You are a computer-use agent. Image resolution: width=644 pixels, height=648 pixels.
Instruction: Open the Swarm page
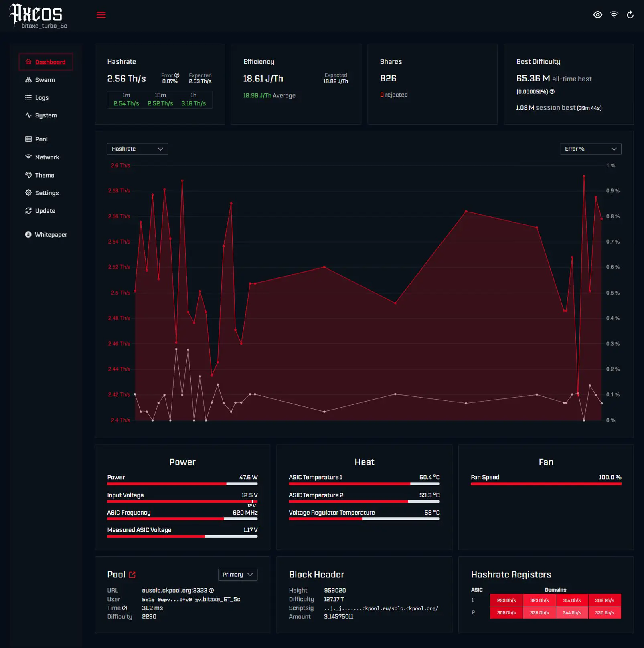tap(45, 80)
